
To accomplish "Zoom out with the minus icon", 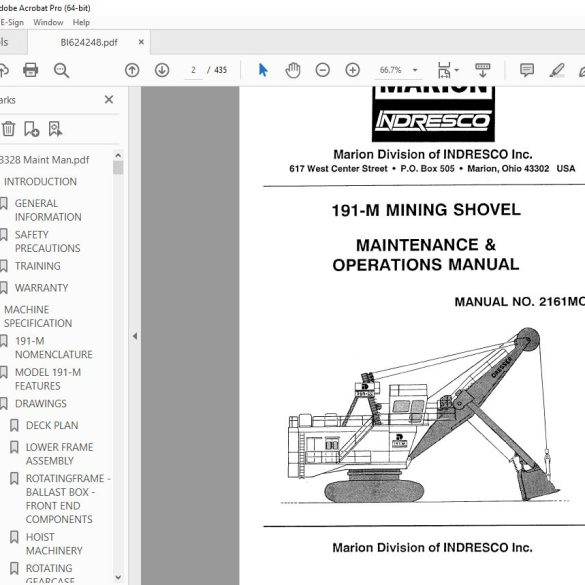I will tap(323, 70).
